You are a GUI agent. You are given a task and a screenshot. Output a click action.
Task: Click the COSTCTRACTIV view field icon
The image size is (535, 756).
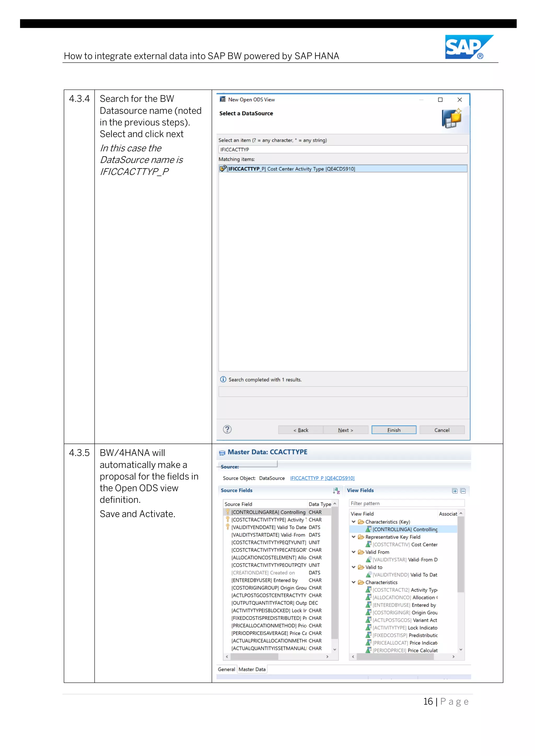[369, 544]
